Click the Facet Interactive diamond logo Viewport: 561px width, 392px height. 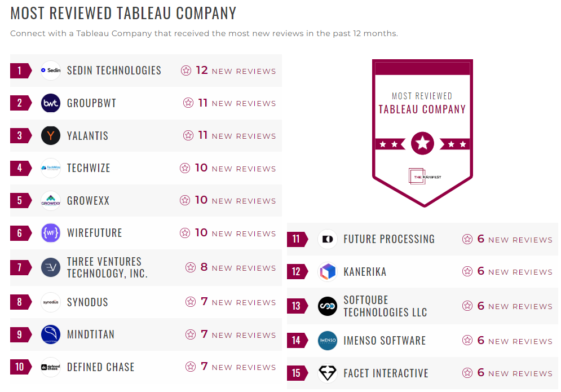click(x=327, y=373)
